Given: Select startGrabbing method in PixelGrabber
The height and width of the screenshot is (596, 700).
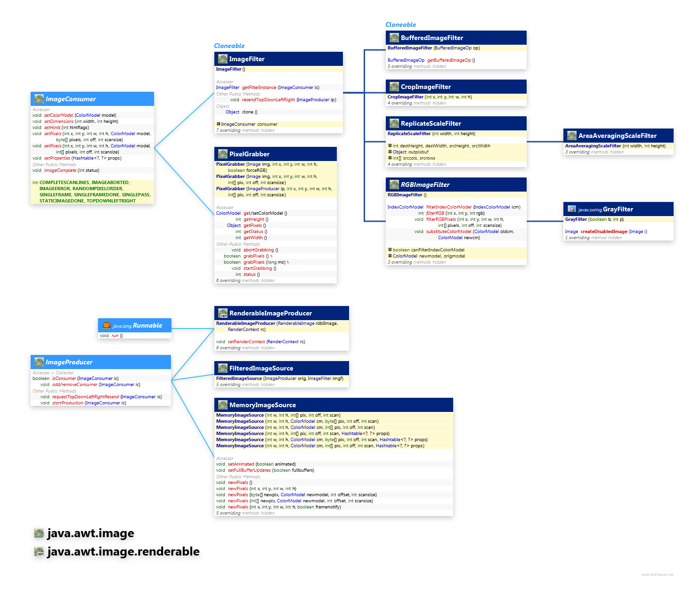Looking at the screenshot, I should click(x=258, y=268).
